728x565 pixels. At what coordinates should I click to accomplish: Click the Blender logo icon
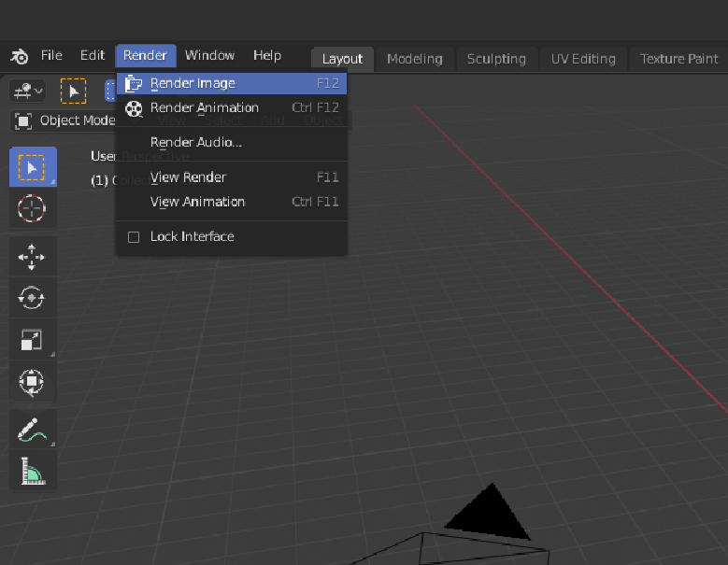(20, 56)
